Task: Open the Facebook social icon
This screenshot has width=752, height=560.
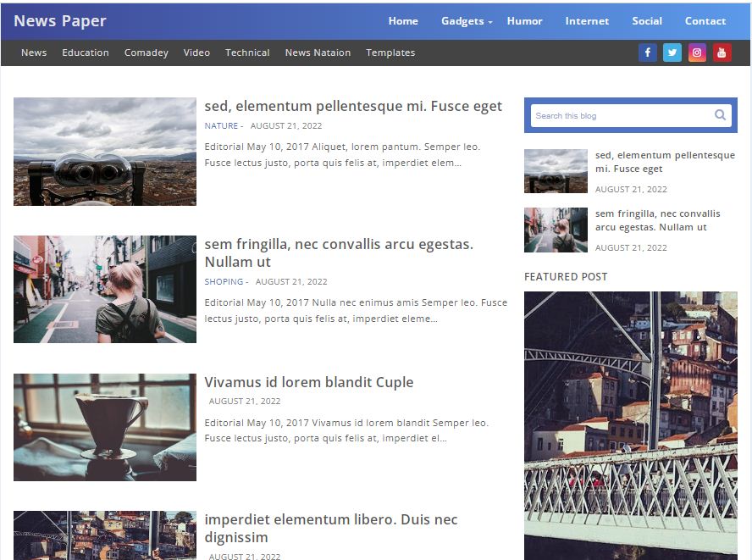Action: (648, 53)
